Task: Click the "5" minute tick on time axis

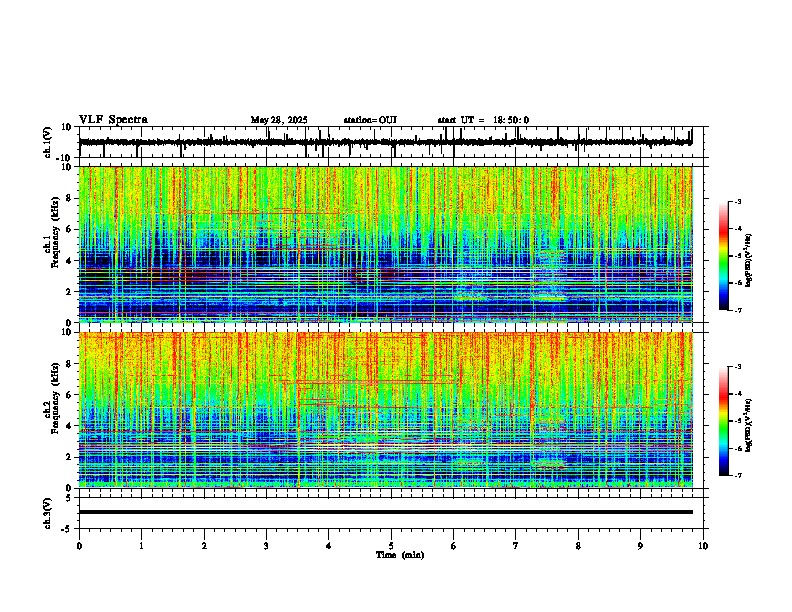Action: (x=391, y=546)
